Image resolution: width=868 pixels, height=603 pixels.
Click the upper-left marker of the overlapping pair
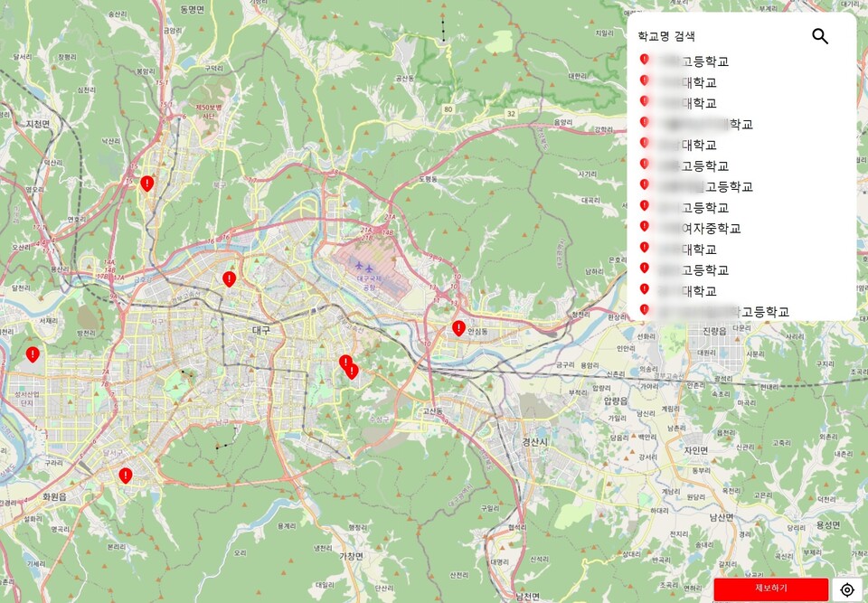click(x=344, y=363)
